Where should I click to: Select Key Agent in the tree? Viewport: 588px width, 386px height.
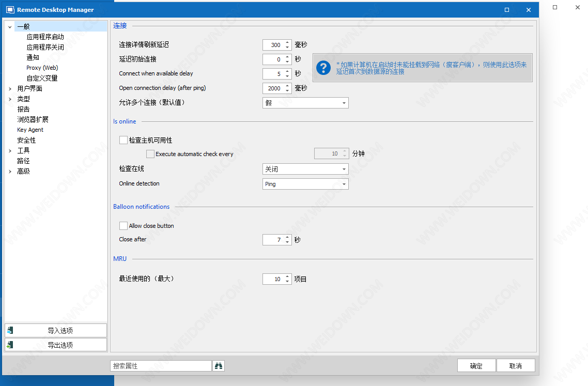pyautogui.click(x=30, y=130)
